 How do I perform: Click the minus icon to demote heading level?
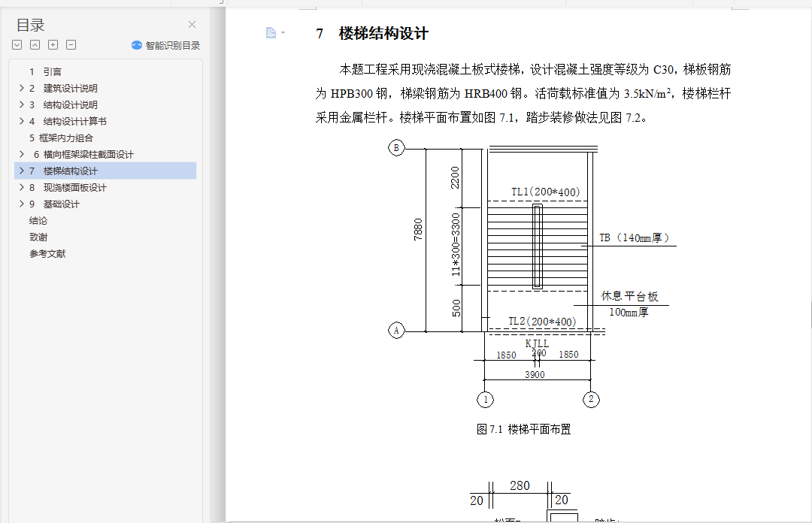71,45
